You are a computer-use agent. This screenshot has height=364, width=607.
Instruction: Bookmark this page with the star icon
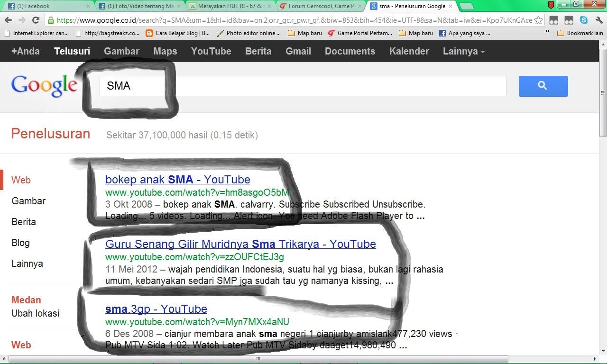538,20
